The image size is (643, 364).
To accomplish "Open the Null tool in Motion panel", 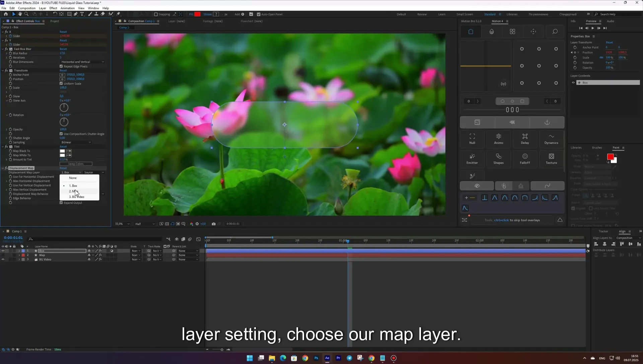I will tap(472, 139).
